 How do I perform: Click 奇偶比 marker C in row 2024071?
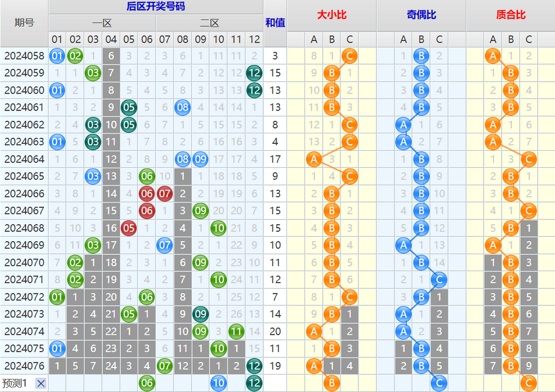point(439,280)
